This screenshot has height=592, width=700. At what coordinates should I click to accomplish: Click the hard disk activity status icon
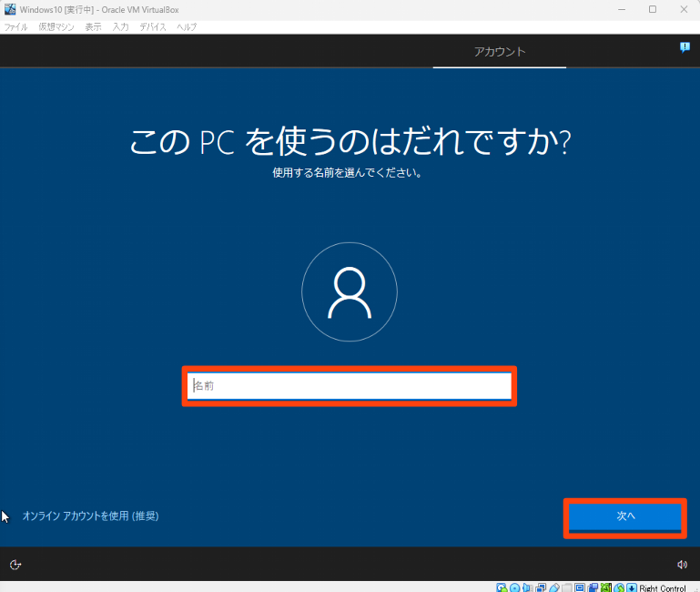[x=502, y=587]
